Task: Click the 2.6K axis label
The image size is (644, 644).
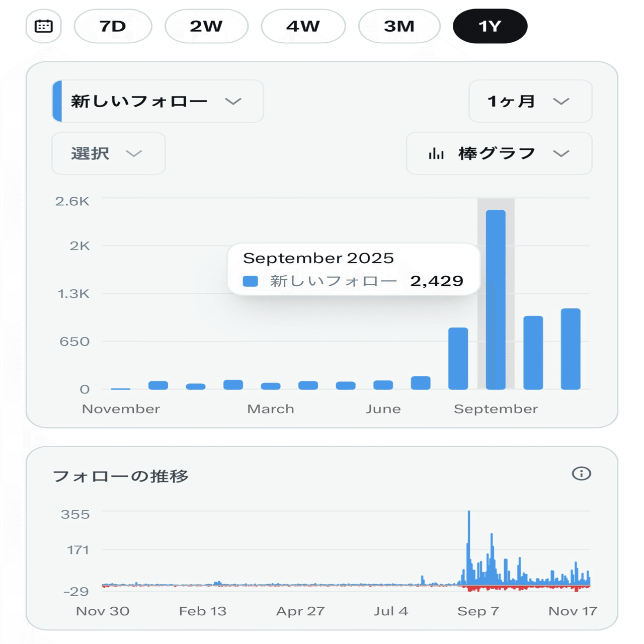Action: pyautogui.click(x=72, y=200)
